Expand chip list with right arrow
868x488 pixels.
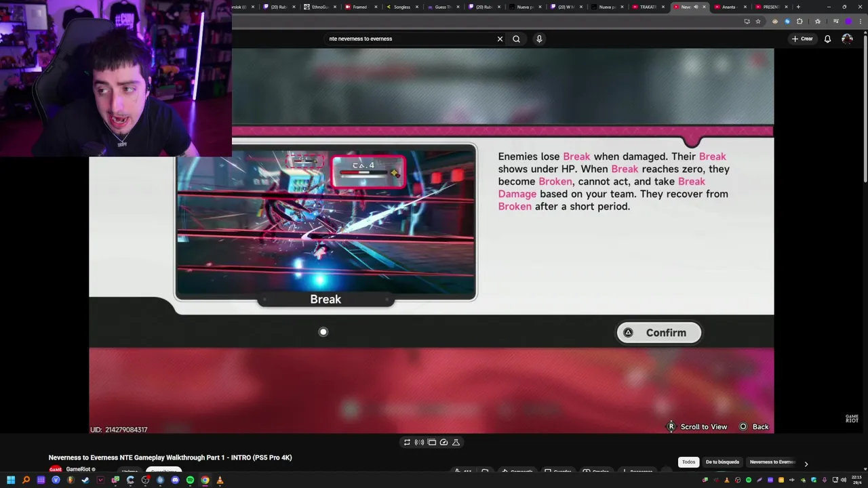[x=806, y=464]
